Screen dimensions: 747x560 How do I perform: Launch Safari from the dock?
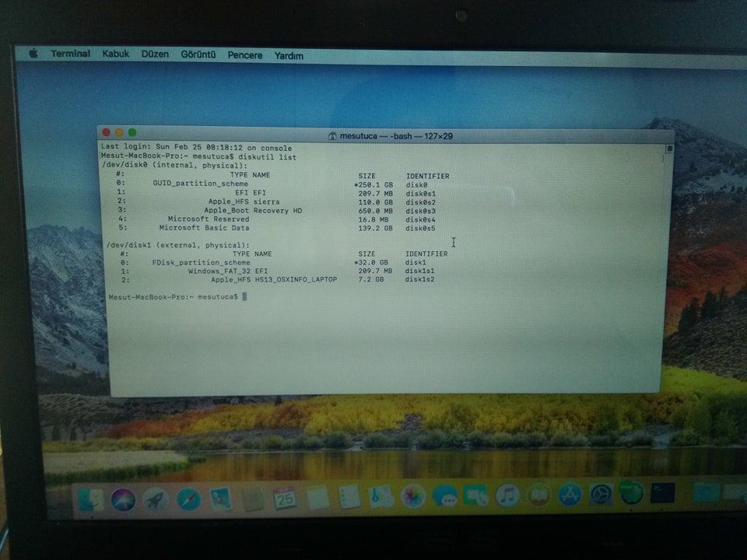[x=188, y=499]
